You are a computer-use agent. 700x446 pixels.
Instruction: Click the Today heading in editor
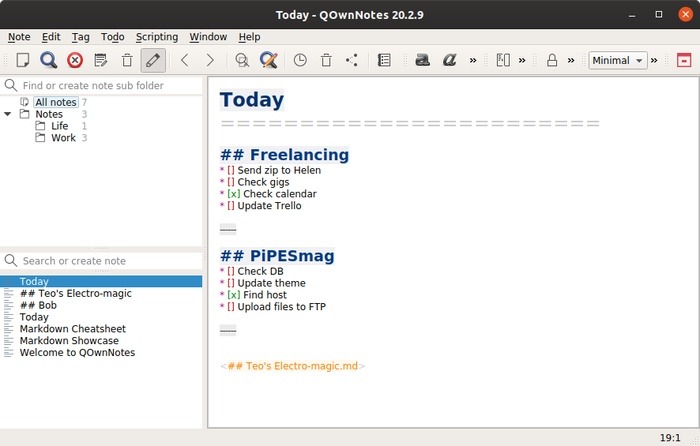tap(252, 100)
